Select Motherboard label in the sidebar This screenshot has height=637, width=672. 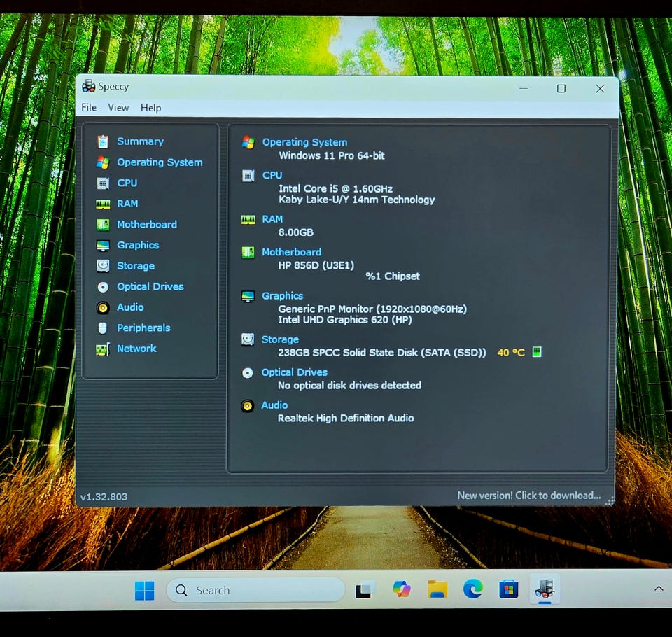[x=147, y=225]
